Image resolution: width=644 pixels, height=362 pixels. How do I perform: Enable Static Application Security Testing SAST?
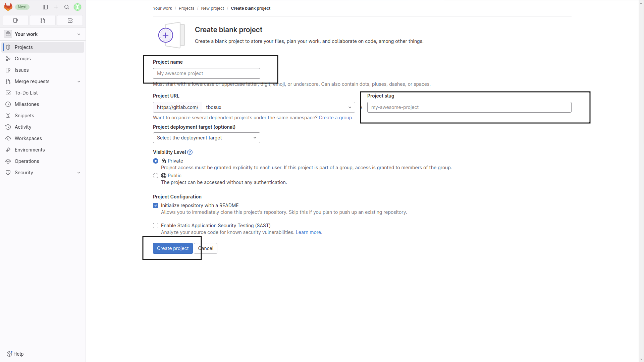pyautogui.click(x=156, y=226)
